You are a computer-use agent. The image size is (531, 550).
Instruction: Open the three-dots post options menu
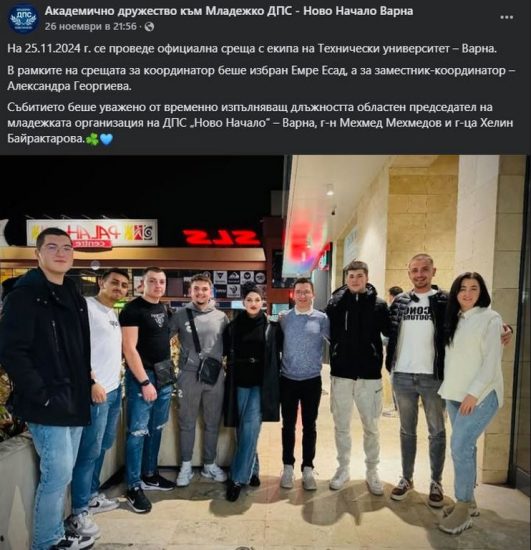[x=506, y=18]
